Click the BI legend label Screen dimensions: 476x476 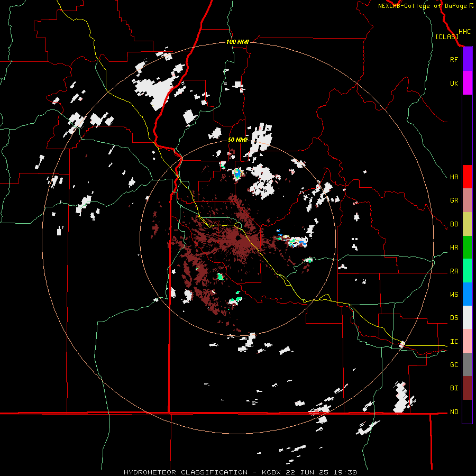[x=454, y=388]
